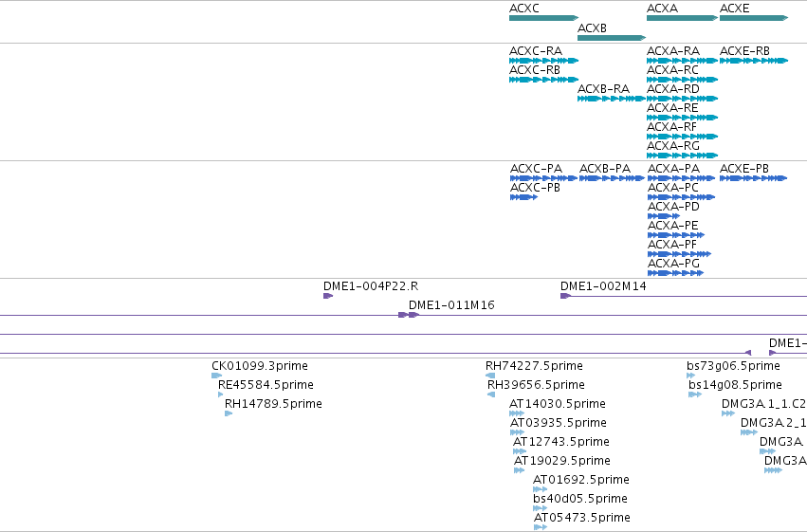807x532 pixels.
Task: Select EST AT05473.5prime
Action: pos(541,527)
